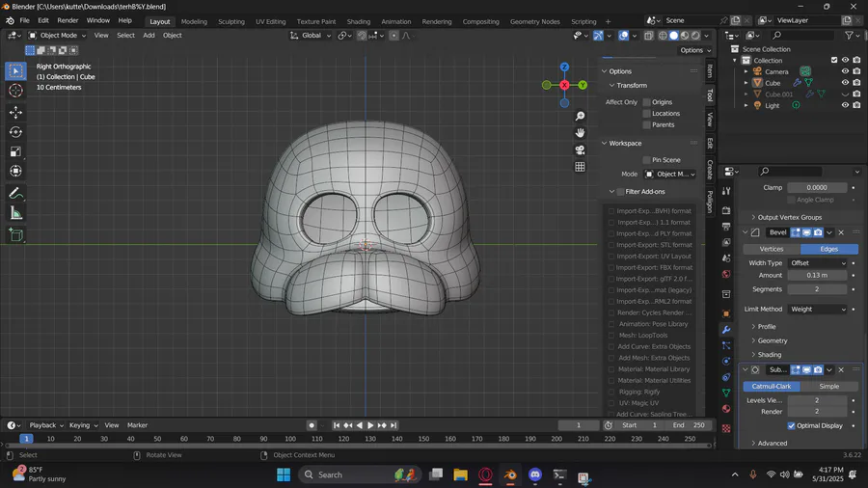Toggle the Filter Add-ons checkbox
The height and width of the screenshot is (488, 868).
click(620, 191)
